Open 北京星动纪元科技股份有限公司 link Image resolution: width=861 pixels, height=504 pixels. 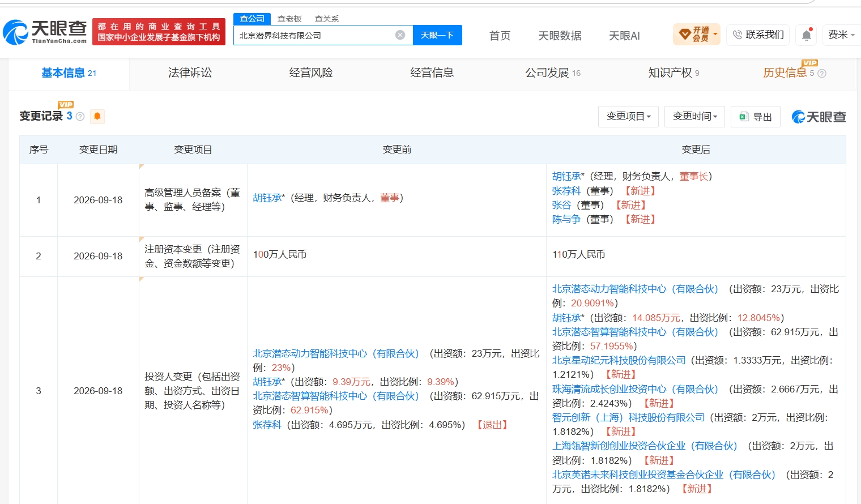619,360
